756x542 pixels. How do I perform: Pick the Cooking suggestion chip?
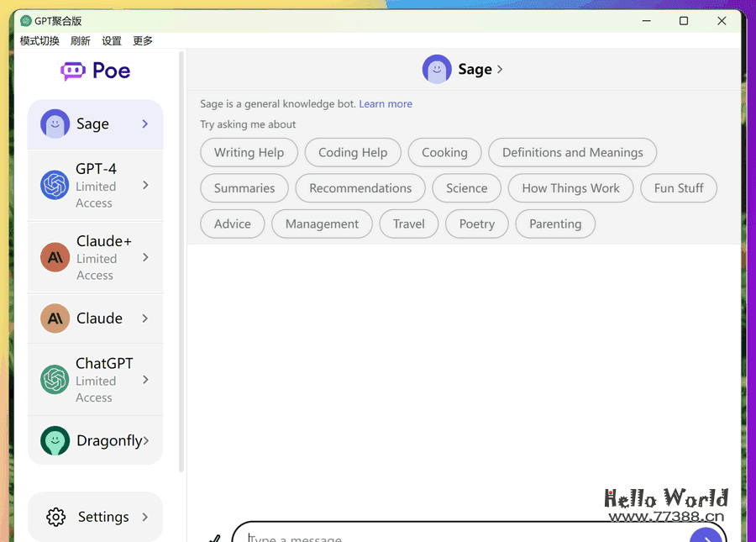[444, 152]
